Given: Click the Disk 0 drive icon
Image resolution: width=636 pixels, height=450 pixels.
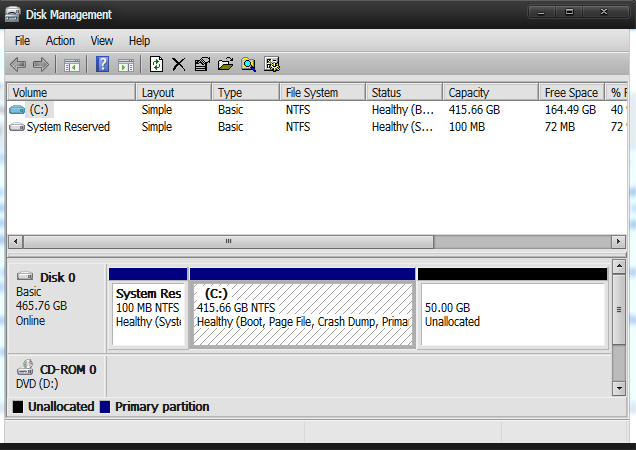Looking at the screenshot, I should pyautogui.click(x=25, y=276).
